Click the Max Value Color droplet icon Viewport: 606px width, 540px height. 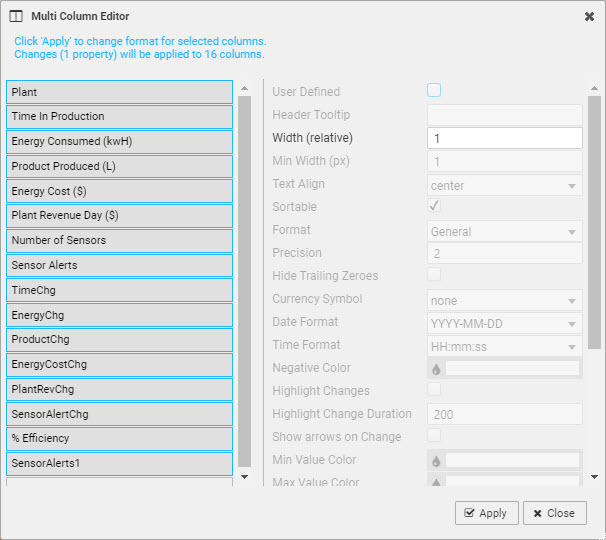tap(436, 483)
